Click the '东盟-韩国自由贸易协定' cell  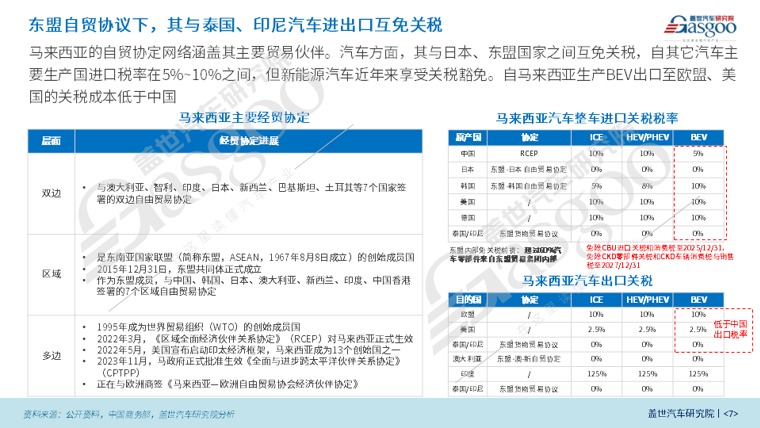[x=529, y=186]
